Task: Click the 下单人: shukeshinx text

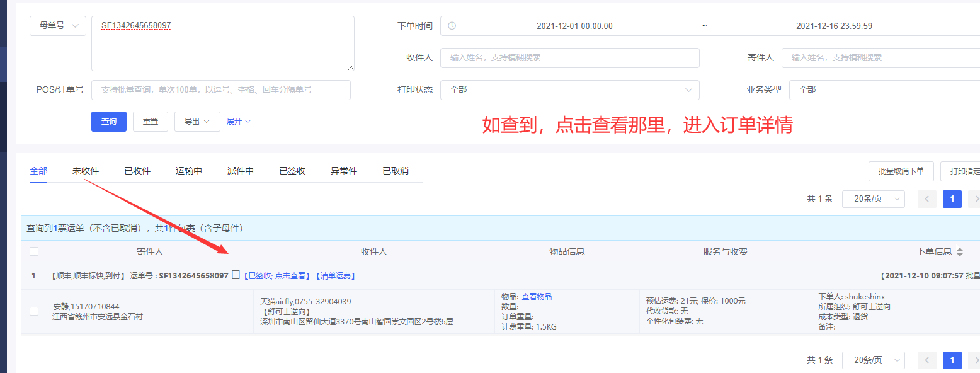Action: tap(852, 297)
